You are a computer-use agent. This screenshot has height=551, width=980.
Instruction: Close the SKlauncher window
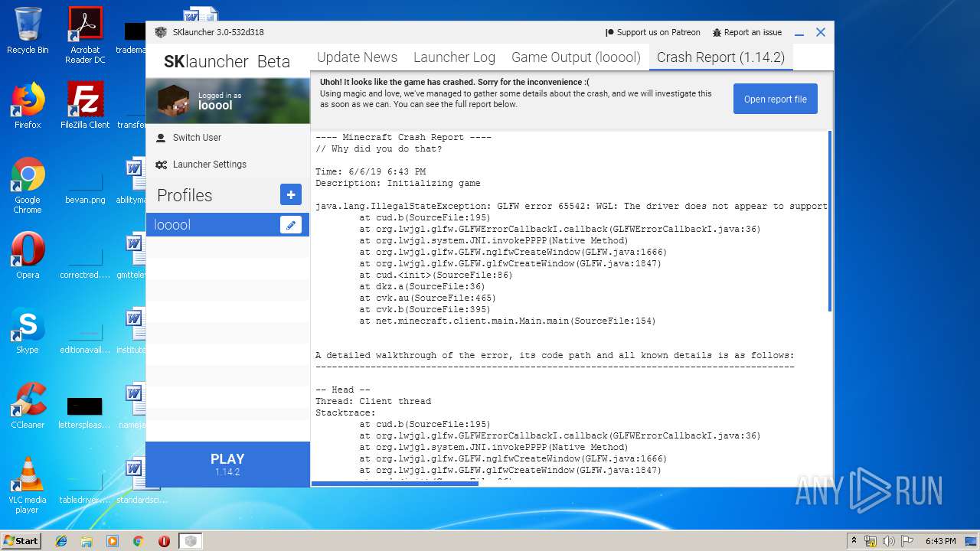[821, 32]
